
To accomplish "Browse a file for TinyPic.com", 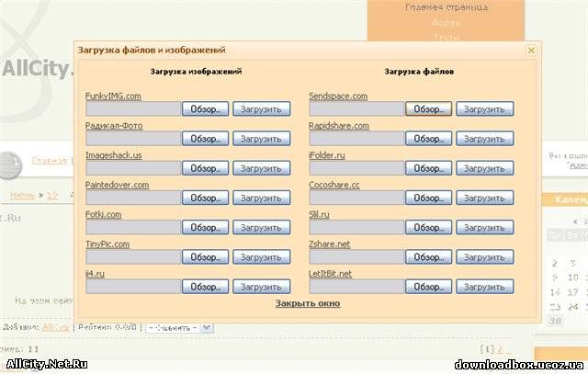I will click(x=205, y=257).
